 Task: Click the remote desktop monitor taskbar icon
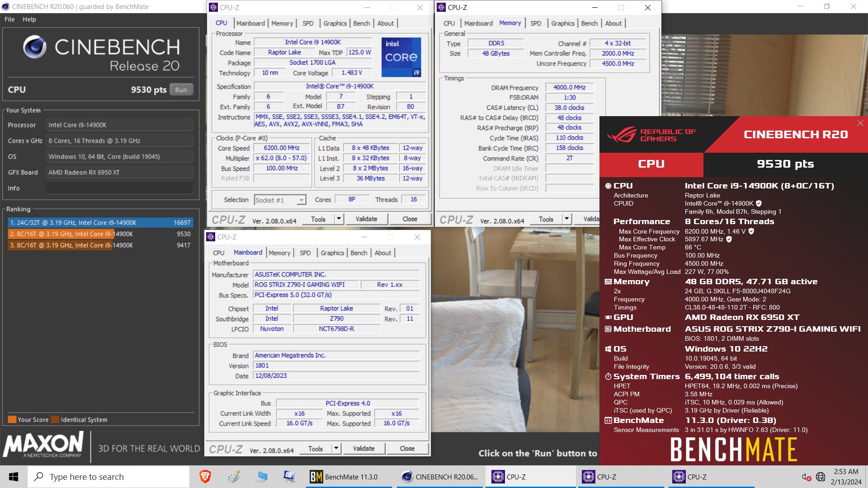pyautogui.click(x=261, y=477)
